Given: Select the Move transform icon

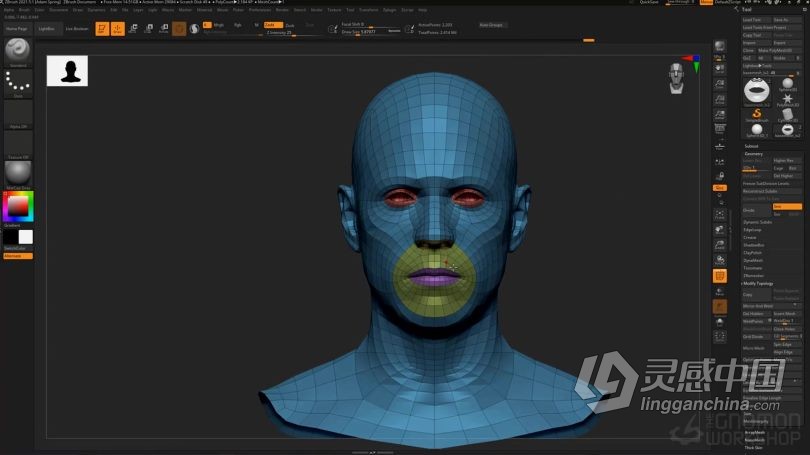Looking at the screenshot, I should (133, 29).
